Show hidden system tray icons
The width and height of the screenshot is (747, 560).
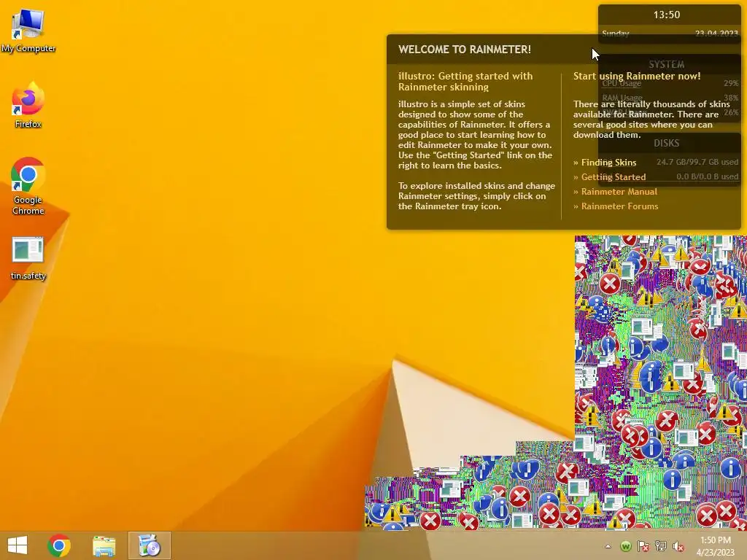[x=608, y=547]
